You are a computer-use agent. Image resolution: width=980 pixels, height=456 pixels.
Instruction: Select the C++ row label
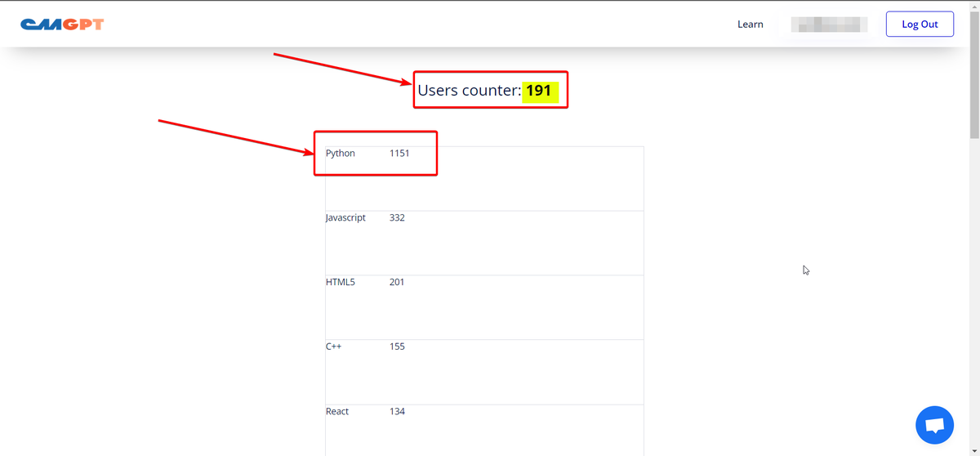pos(334,346)
